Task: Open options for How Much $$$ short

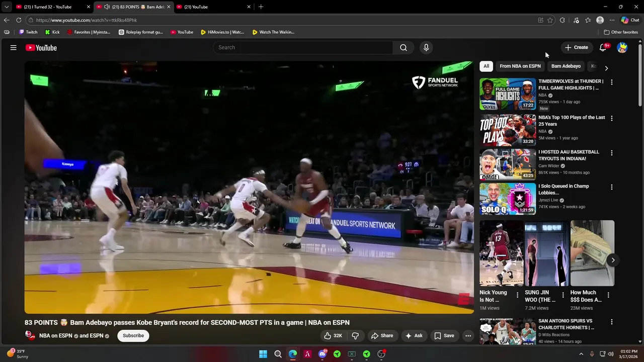Action: (x=608, y=295)
